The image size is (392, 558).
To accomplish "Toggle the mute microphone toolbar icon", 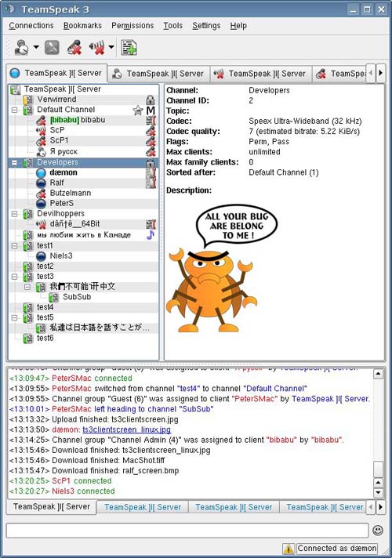I will coord(74,47).
